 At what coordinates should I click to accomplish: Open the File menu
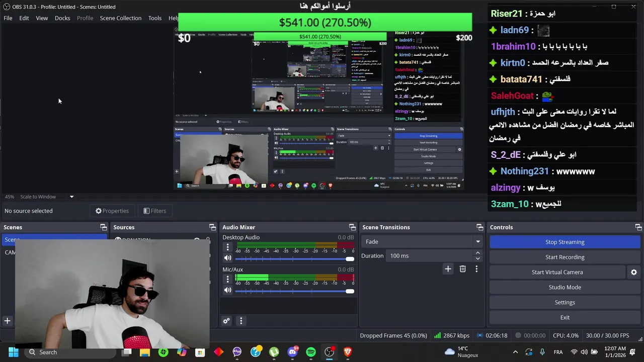click(8, 18)
